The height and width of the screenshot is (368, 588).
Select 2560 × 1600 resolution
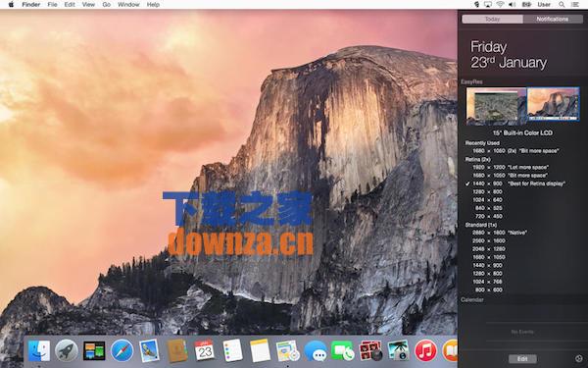(489, 241)
